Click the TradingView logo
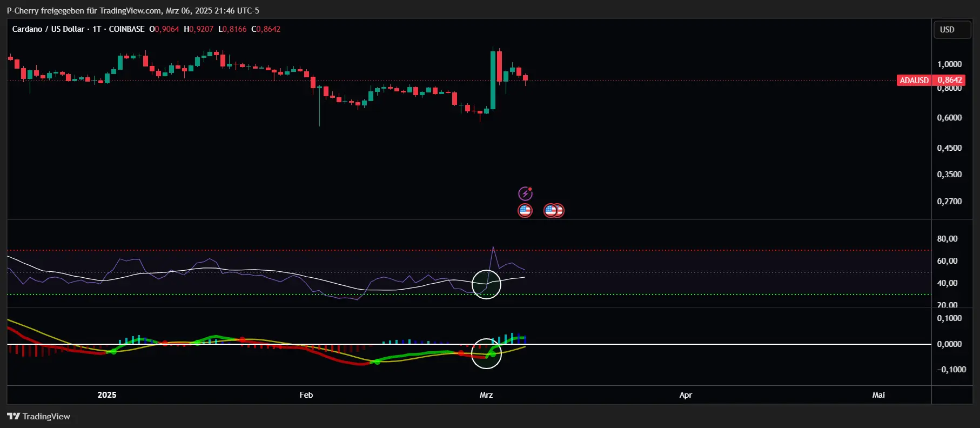This screenshot has width=980, height=428. [x=38, y=416]
